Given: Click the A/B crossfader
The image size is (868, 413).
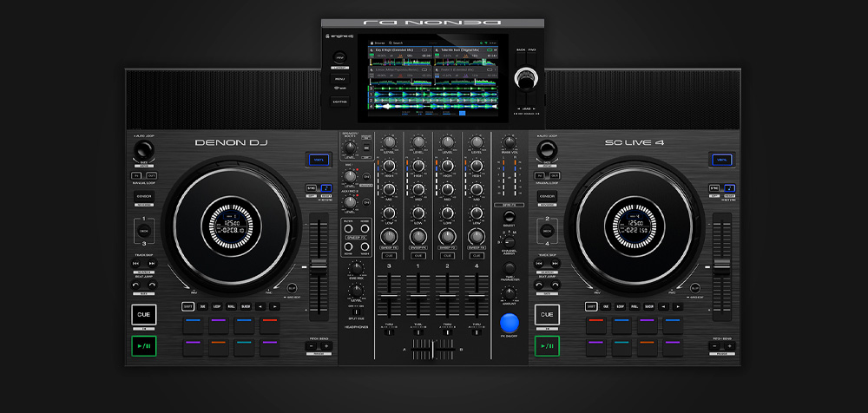Looking at the screenshot, I should [433, 350].
